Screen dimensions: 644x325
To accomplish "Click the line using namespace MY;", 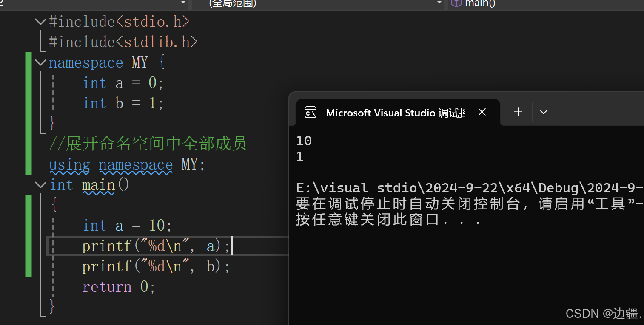I will (x=127, y=164).
